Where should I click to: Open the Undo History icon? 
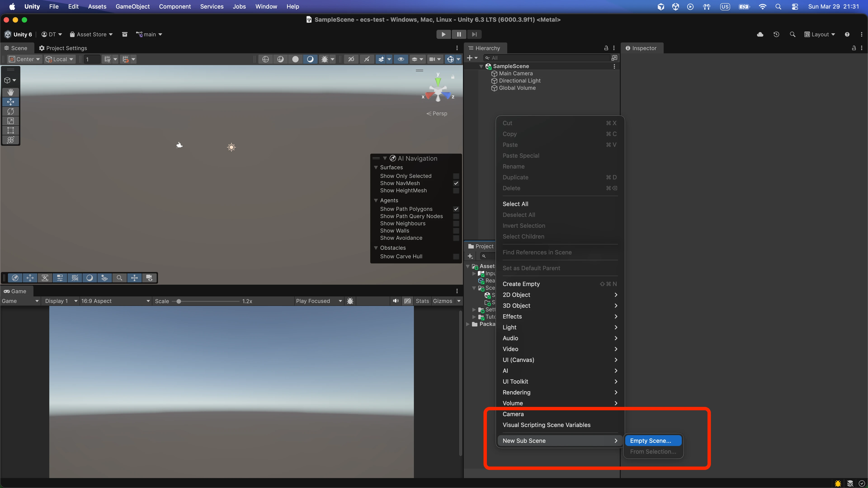[776, 34]
